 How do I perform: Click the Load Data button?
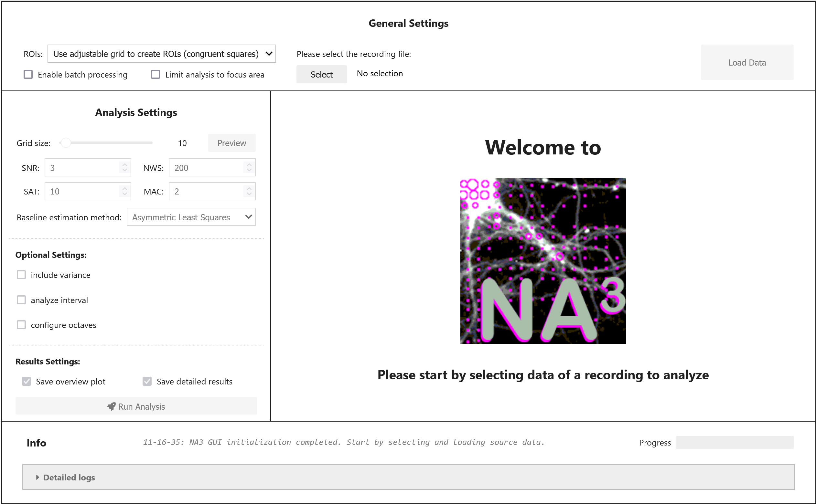click(x=746, y=62)
